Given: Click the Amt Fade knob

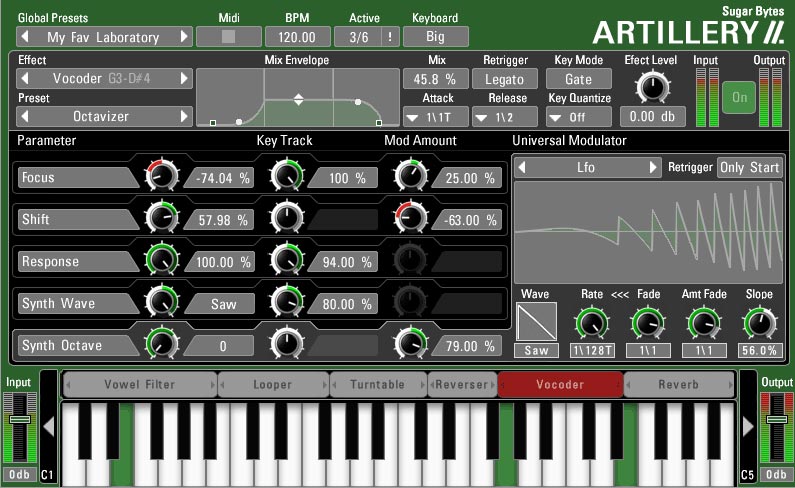Looking at the screenshot, I should 704,322.
